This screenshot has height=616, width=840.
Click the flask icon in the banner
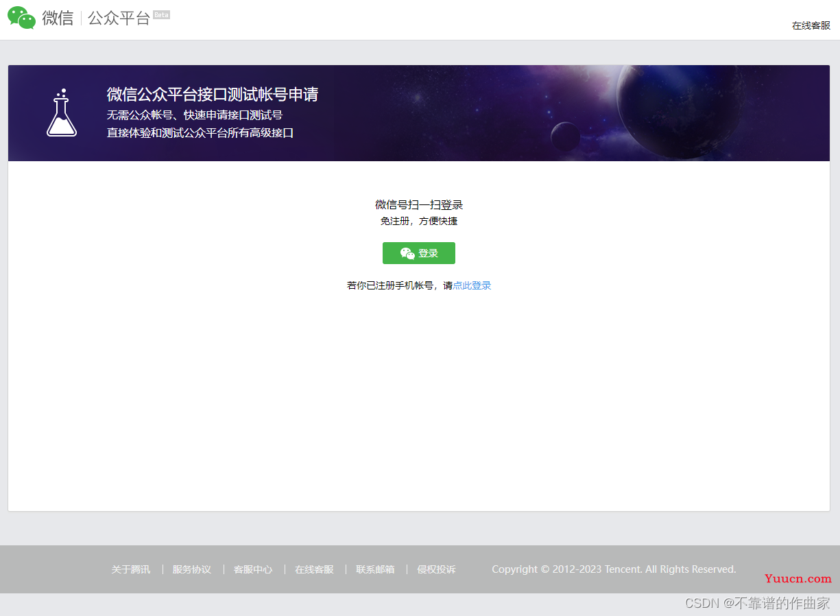(x=62, y=112)
